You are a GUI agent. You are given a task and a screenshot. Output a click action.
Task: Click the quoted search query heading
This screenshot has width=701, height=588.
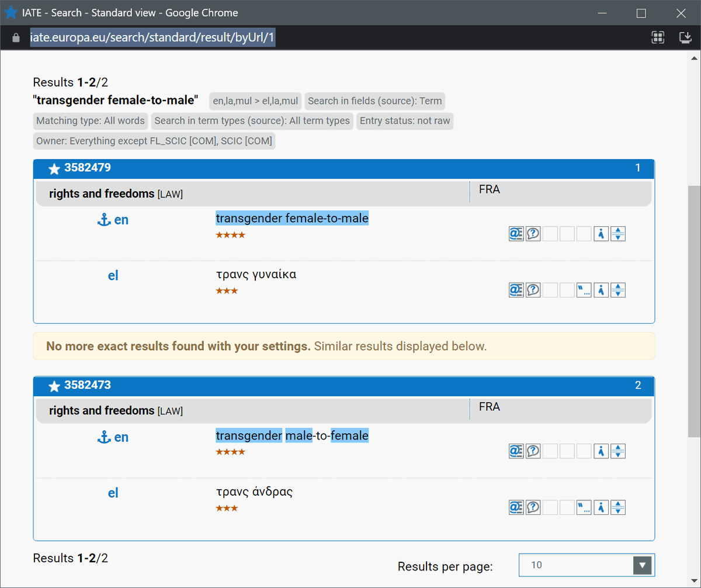click(116, 100)
